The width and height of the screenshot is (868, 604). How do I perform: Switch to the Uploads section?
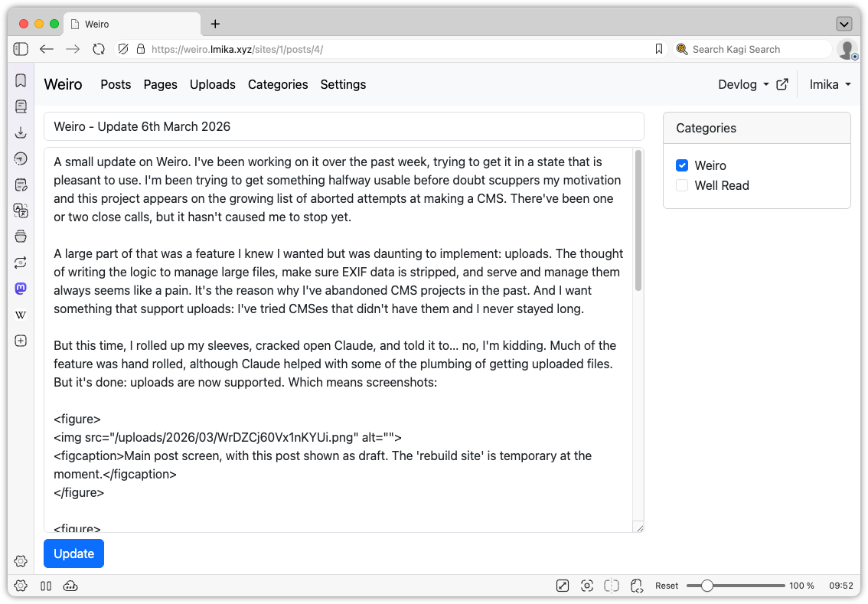click(213, 84)
